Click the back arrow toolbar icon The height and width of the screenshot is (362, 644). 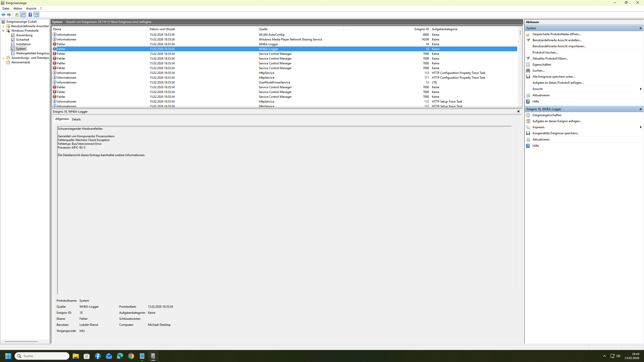pos(3,15)
